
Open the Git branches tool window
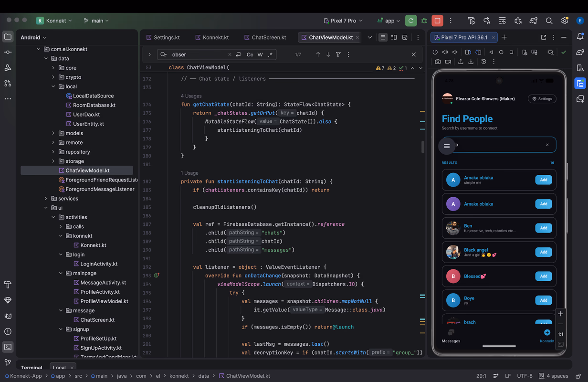[x=8, y=363]
